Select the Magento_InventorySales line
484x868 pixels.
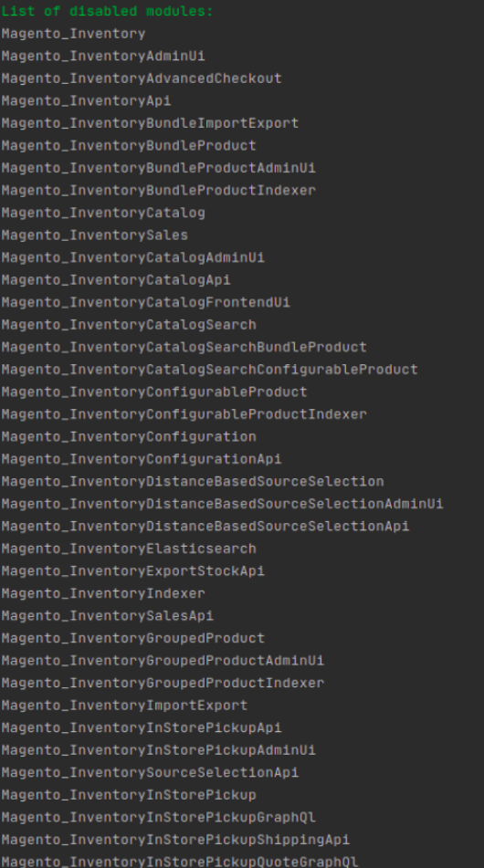(95, 235)
